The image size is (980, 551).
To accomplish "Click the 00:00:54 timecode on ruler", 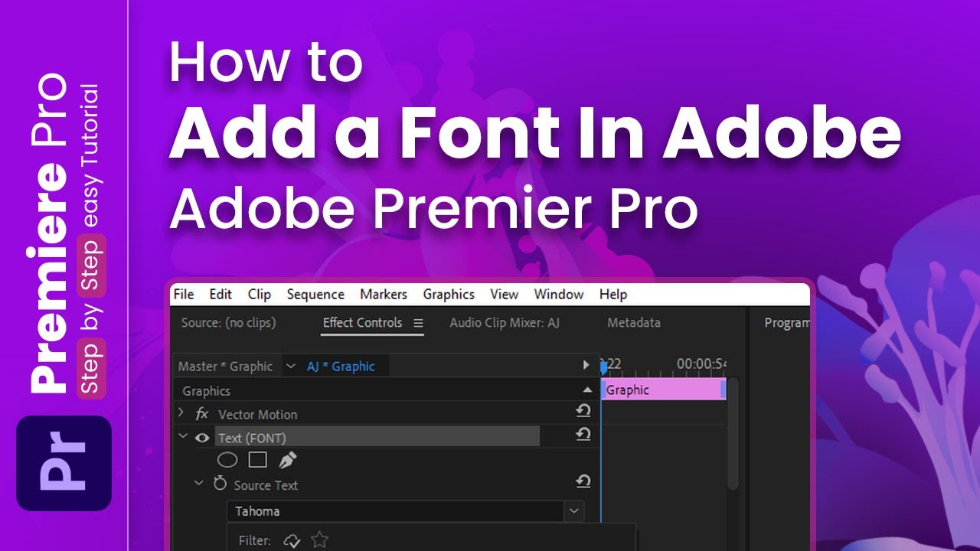I will pos(701,364).
